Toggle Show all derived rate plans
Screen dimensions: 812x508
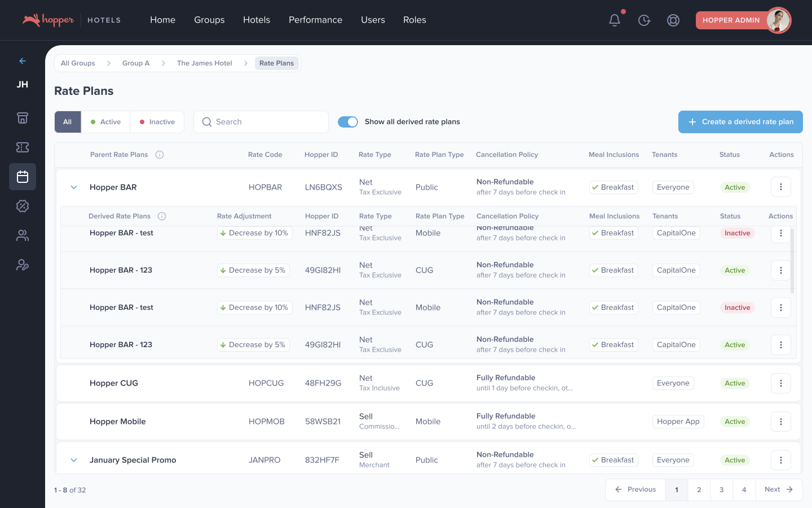click(x=348, y=122)
